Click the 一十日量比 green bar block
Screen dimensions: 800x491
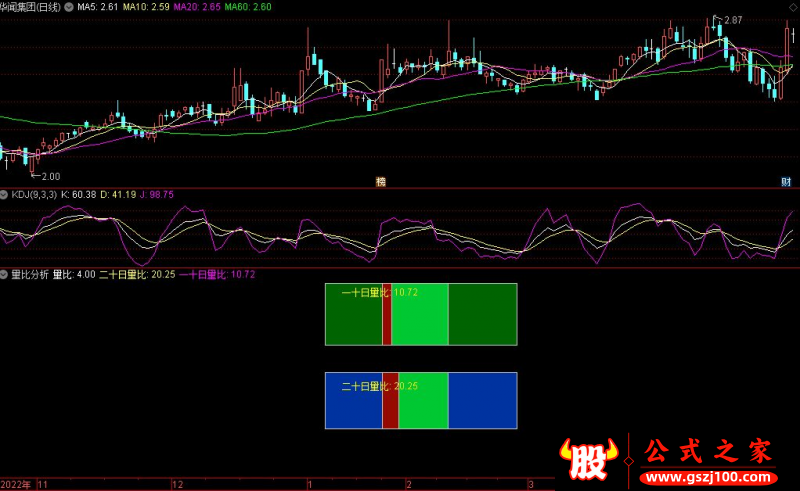pos(421,315)
